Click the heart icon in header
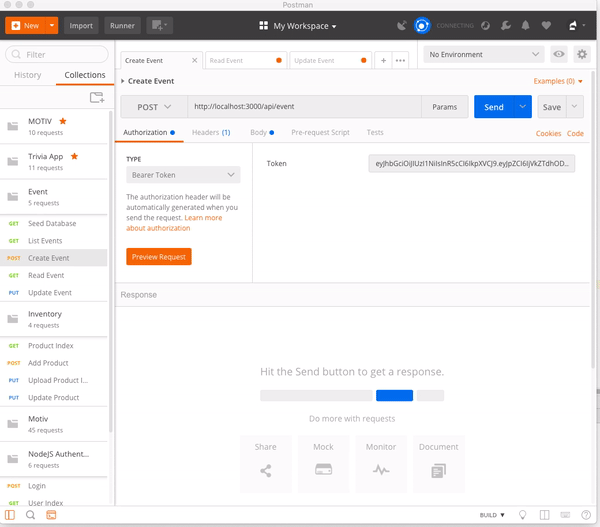This screenshot has width=600, height=527. (546, 26)
